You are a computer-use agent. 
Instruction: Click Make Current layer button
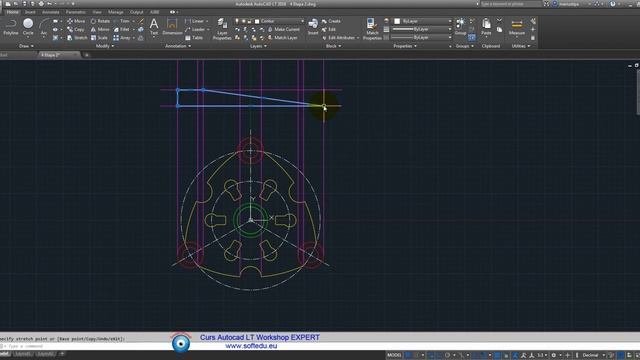coord(284,29)
